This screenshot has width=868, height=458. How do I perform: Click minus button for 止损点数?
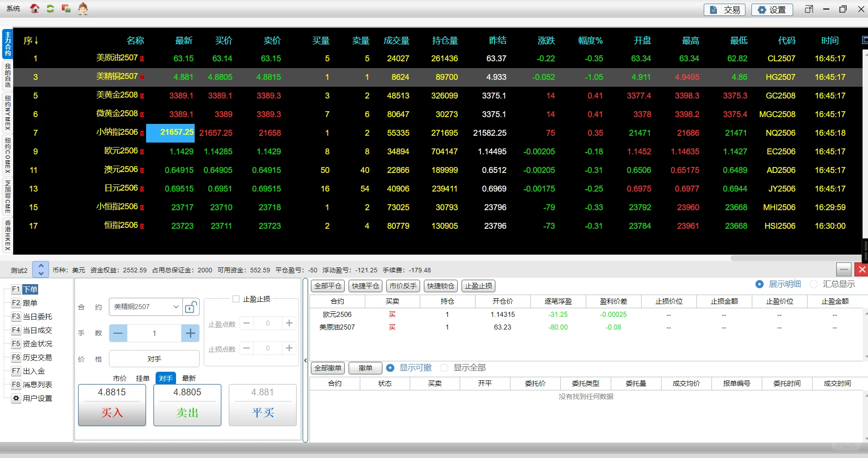pos(246,348)
